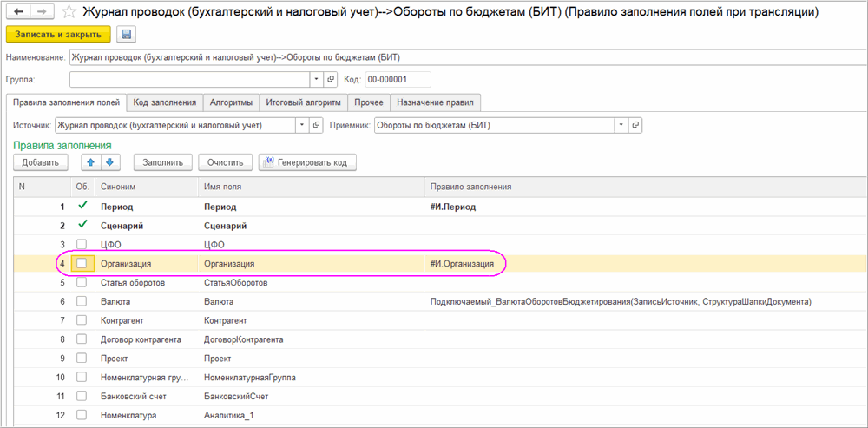Open the Приемник field's open-form icon
Viewport: 868px width, 428px height.
[x=635, y=125]
